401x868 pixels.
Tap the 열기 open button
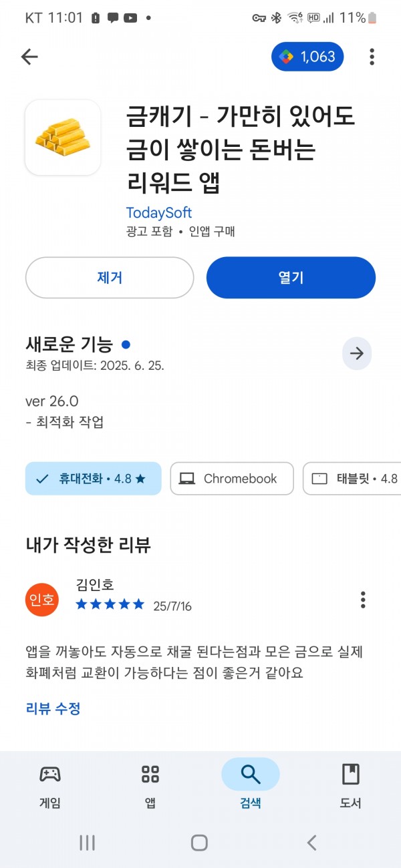tap(291, 277)
